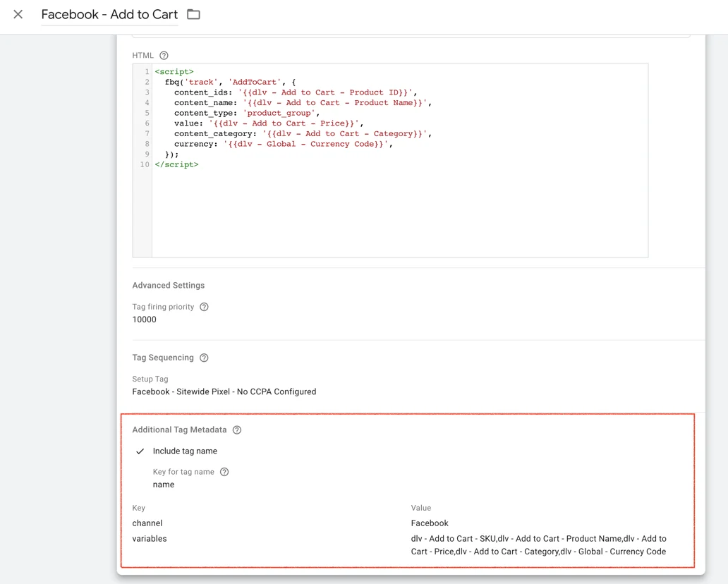Click the content_ids code line

296,92
